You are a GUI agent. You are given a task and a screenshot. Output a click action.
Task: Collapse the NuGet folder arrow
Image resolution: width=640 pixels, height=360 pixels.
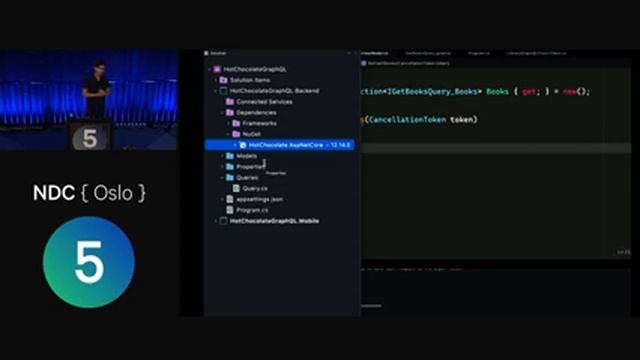229,134
